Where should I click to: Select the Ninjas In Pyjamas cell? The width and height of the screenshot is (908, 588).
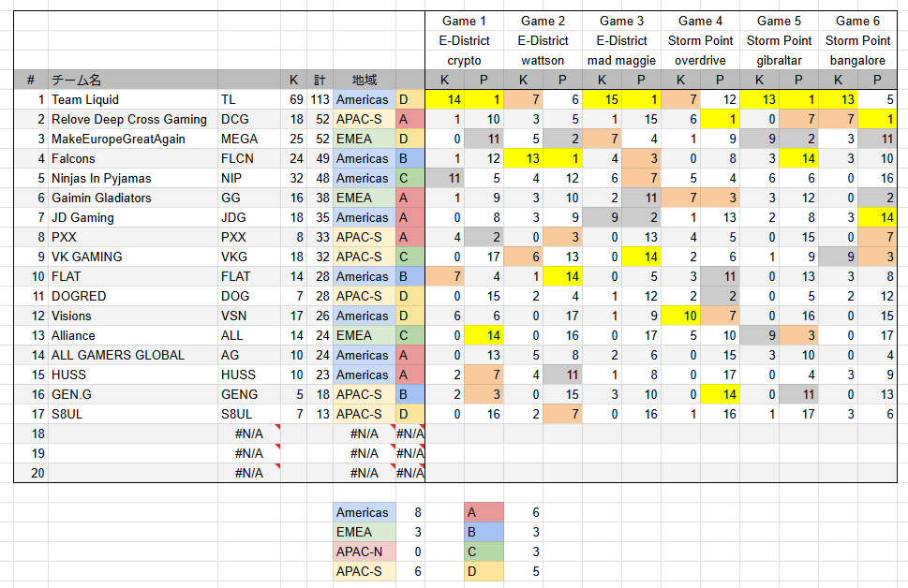[133, 178]
